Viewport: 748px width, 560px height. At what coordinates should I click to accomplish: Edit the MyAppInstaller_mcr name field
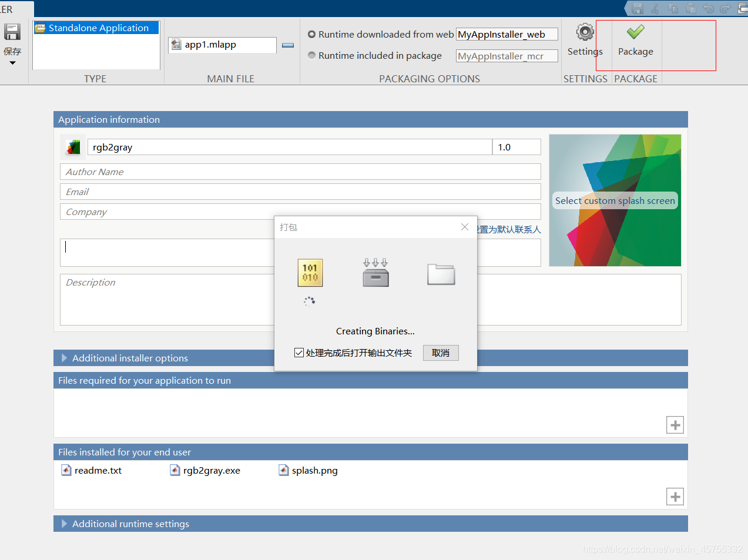(507, 56)
